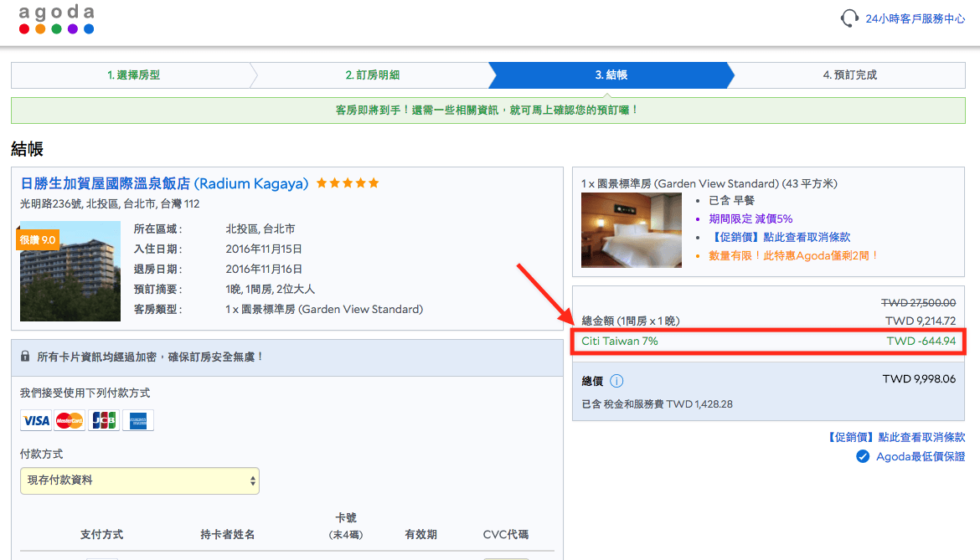980x560 pixels.
Task: Click the TWD 9,998.06 total price
Action: pos(919,379)
